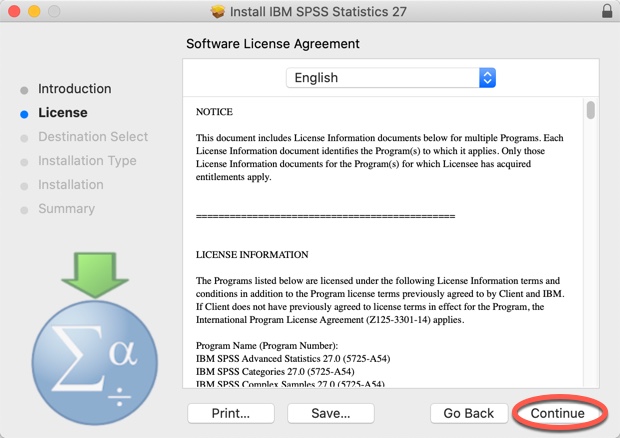Image resolution: width=620 pixels, height=438 pixels.
Task: Click the lock icon in title bar
Action: click(x=607, y=11)
